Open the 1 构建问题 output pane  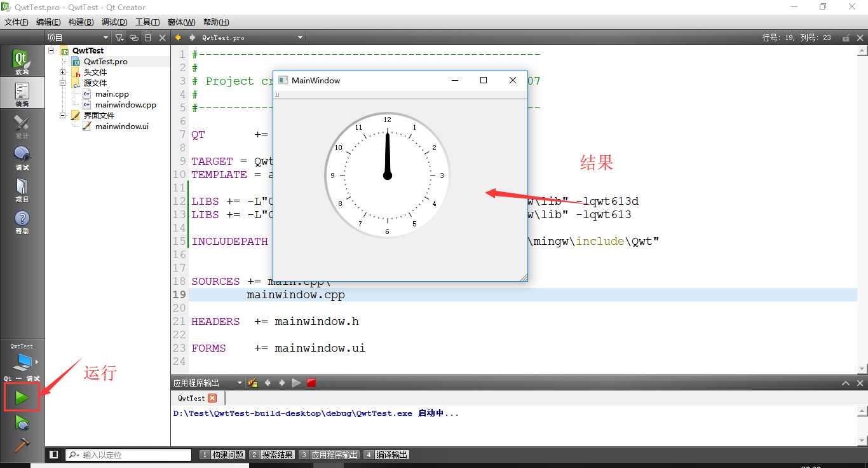[222, 455]
